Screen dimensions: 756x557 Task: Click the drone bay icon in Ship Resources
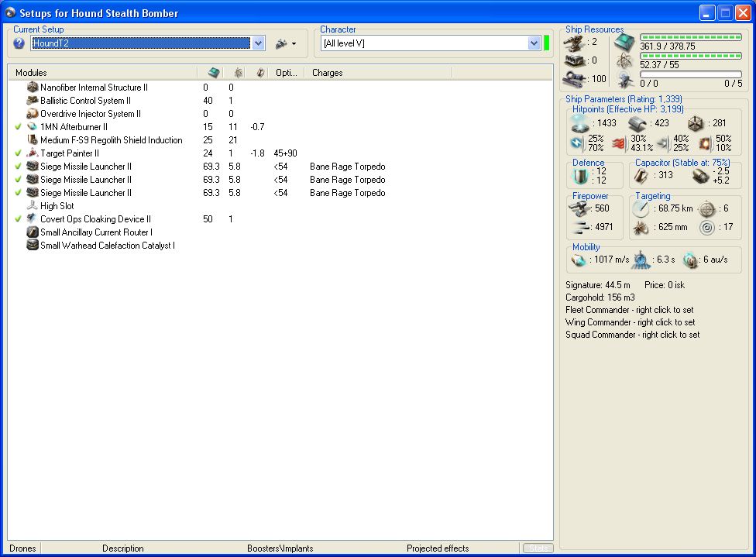625,80
